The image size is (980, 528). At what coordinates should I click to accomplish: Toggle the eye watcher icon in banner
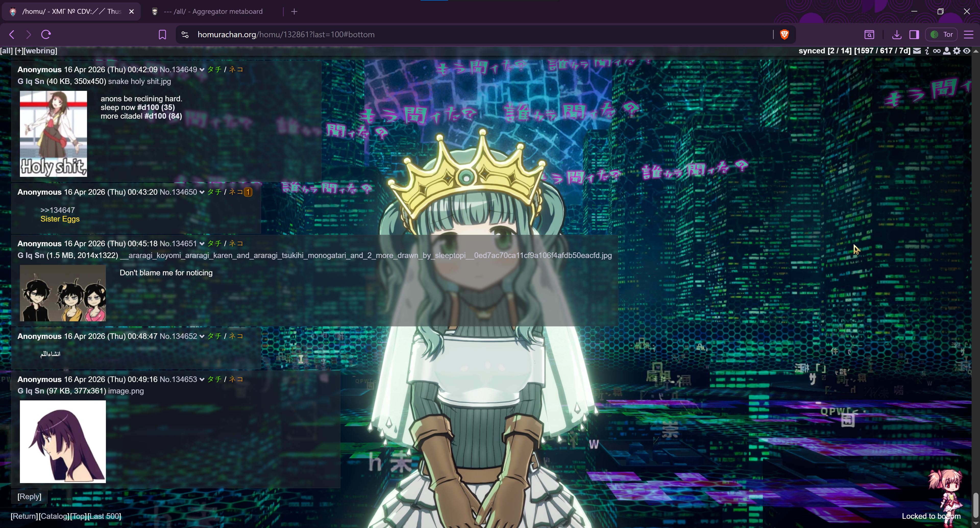pyautogui.click(x=967, y=51)
